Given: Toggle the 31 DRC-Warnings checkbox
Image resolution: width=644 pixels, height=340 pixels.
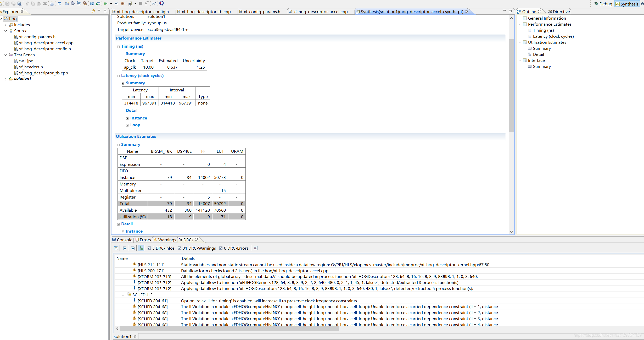Looking at the screenshot, I should click(x=180, y=248).
